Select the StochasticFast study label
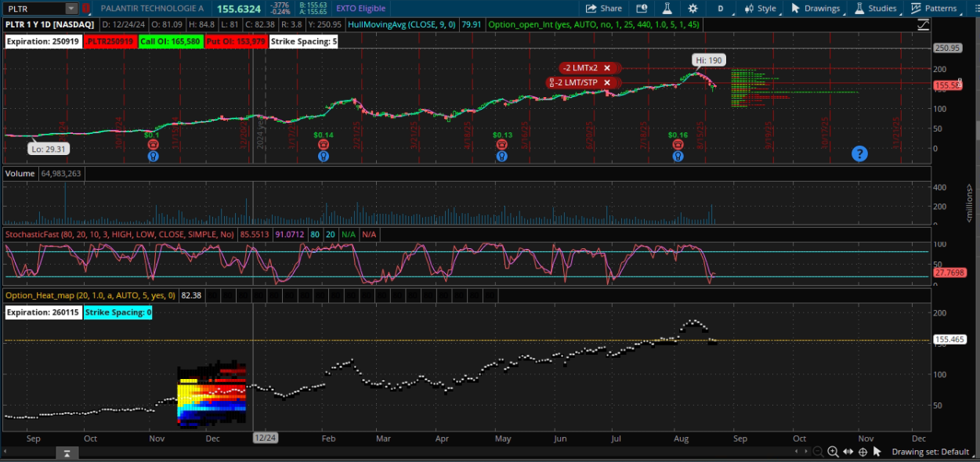Image resolution: width=980 pixels, height=462 pixels. pos(121,233)
